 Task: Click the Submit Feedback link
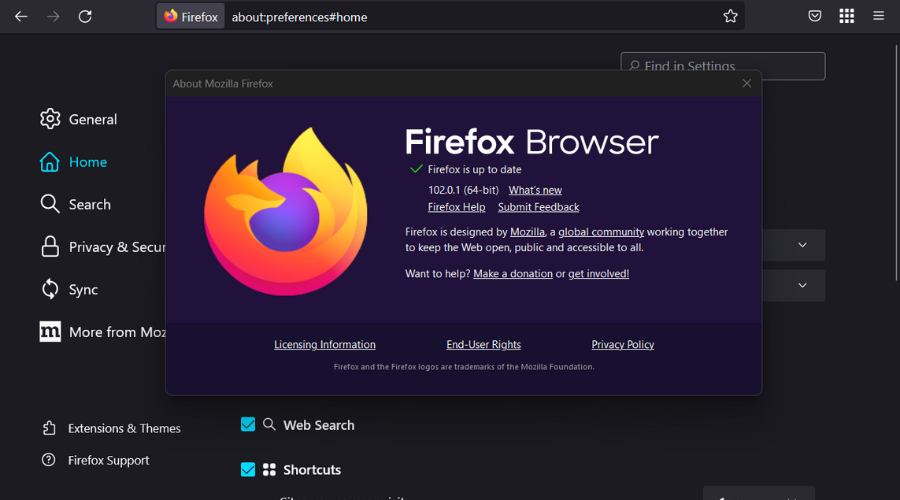(538, 207)
